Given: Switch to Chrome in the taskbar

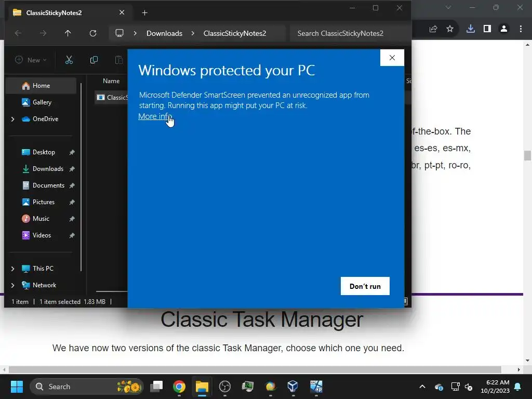Looking at the screenshot, I should pyautogui.click(x=179, y=387).
